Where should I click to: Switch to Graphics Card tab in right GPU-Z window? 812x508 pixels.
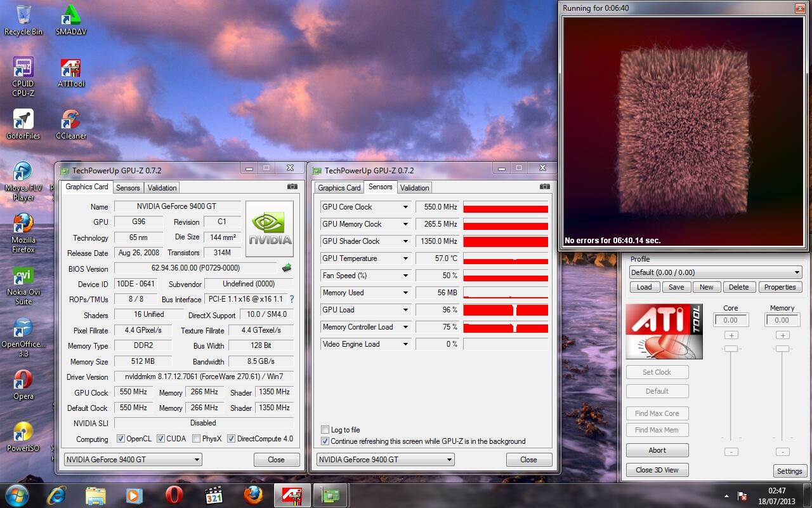pyautogui.click(x=339, y=188)
